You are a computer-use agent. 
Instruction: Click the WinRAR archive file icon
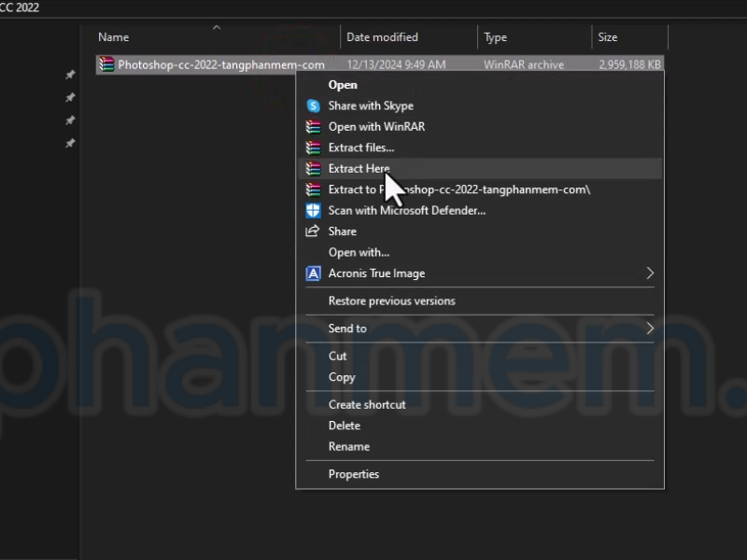pyautogui.click(x=106, y=64)
